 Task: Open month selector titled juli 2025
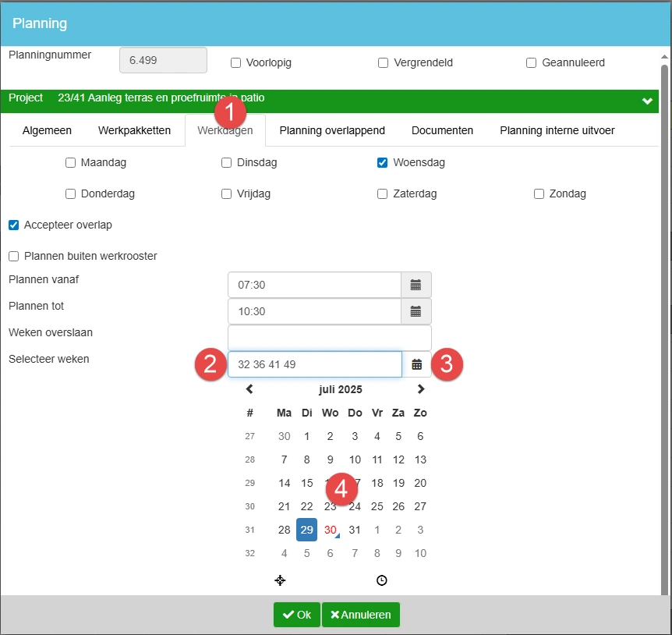pos(340,389)
